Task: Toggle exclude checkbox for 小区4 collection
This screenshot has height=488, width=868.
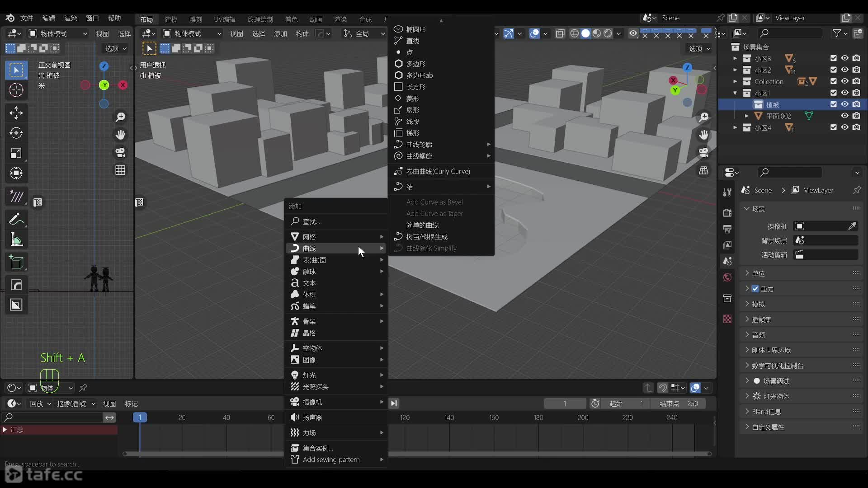Action: [834, 127]
